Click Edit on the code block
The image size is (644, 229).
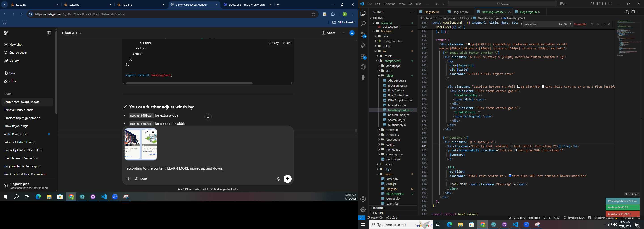286,43
